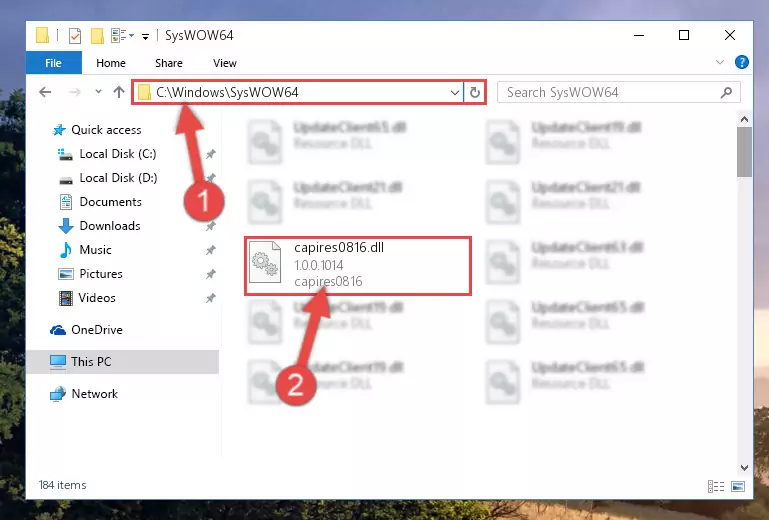769x520 pixels.
Task: Go back with the Back arrow
Action: [x=45, y=92]
